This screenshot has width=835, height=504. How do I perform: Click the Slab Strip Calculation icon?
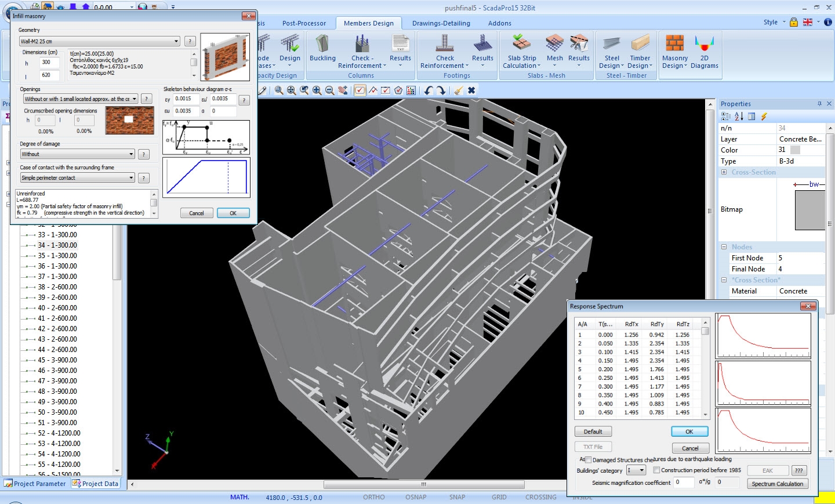[521, 51]
